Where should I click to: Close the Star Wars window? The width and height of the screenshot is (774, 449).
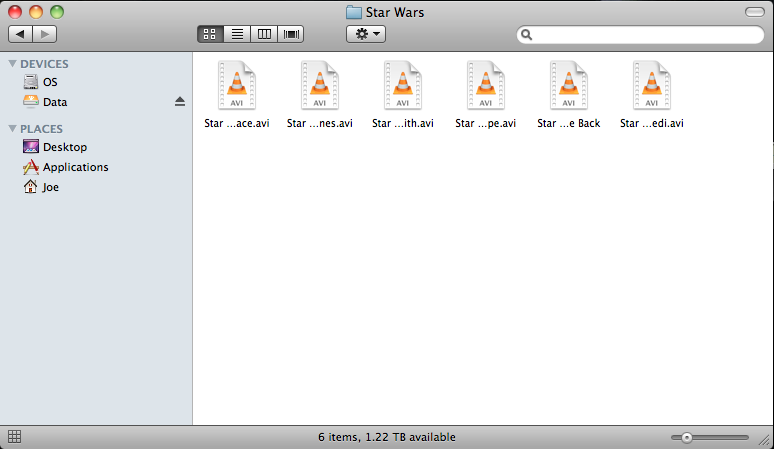[x=15, y=12]
